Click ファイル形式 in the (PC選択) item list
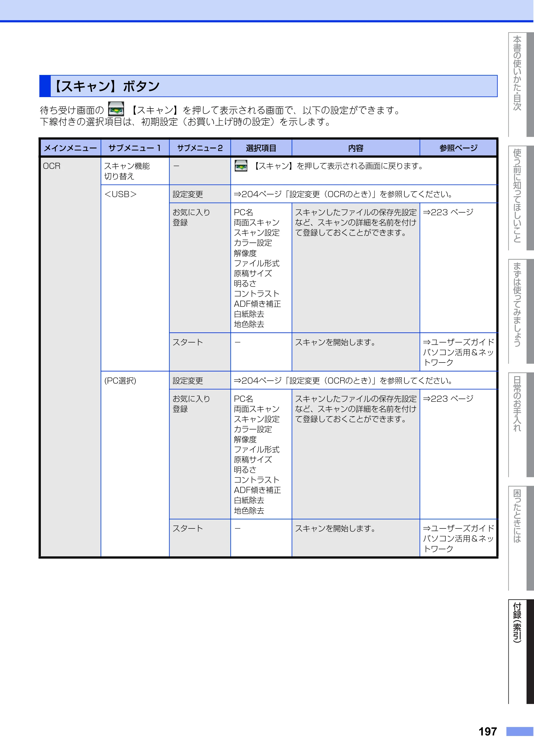The width and height of the screenshot is (534, 756). [257, 449]
